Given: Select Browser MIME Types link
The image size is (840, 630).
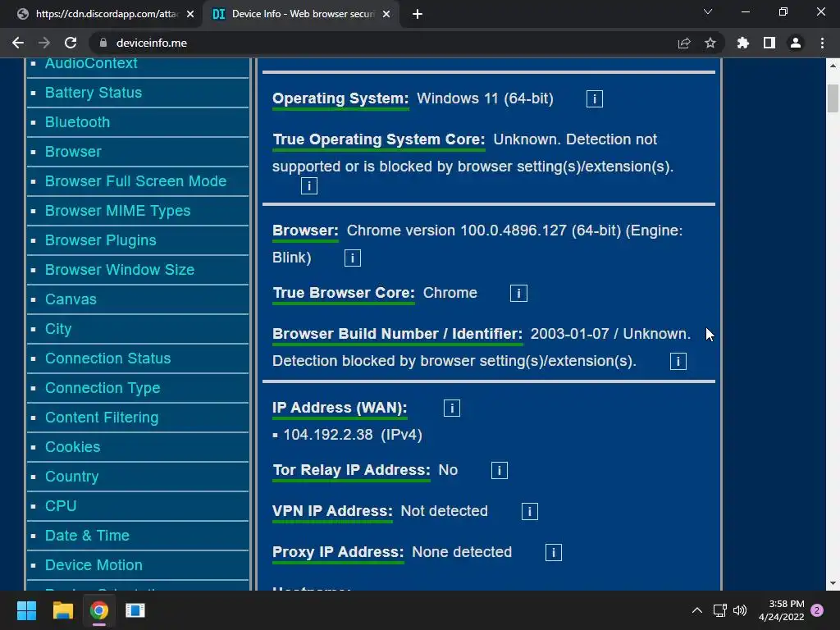Looking at the screenshot, I should point(117,211).
